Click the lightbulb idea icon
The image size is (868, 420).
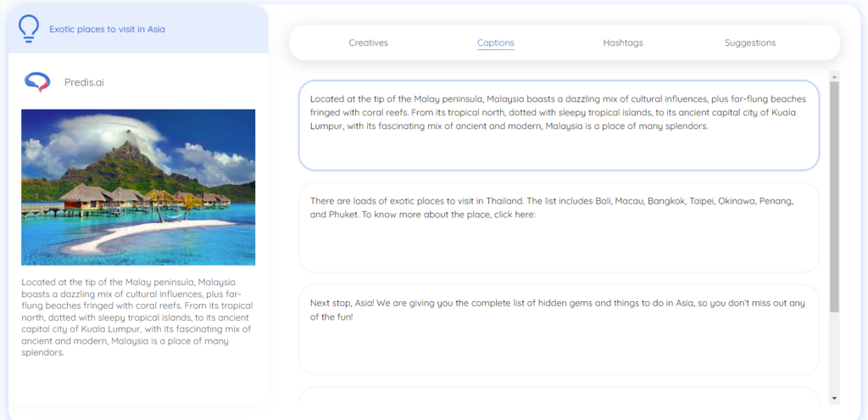point(29,29)
